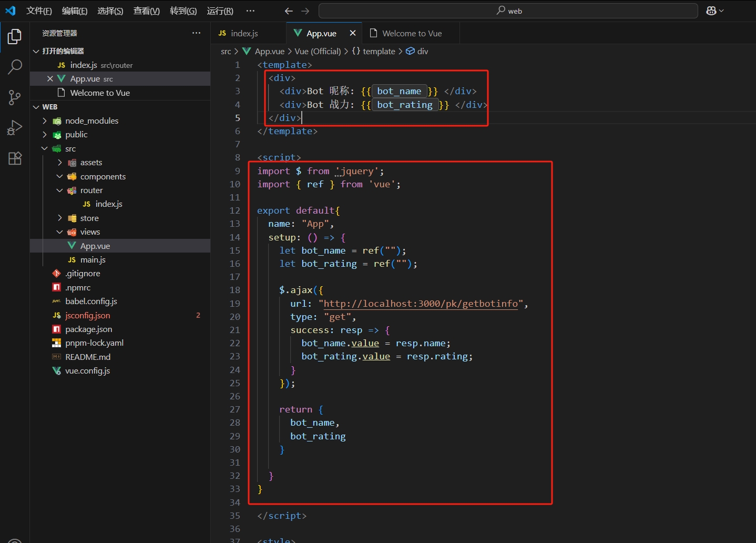This screenshot has width=756, height=543.
Task: Open the 文件(F) menu
Action: coord(39,11)
